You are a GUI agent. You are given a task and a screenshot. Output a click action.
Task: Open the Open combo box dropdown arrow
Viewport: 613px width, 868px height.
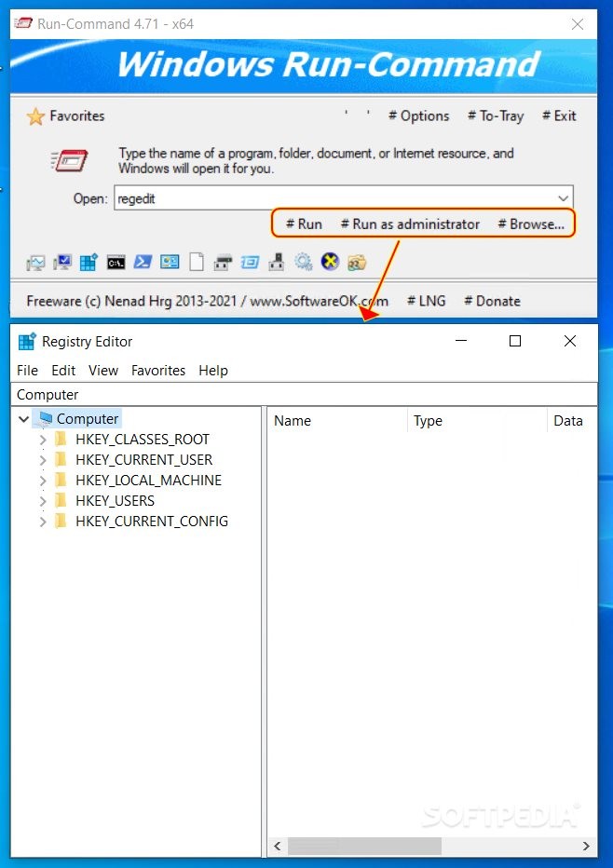(x=564, y=198)
